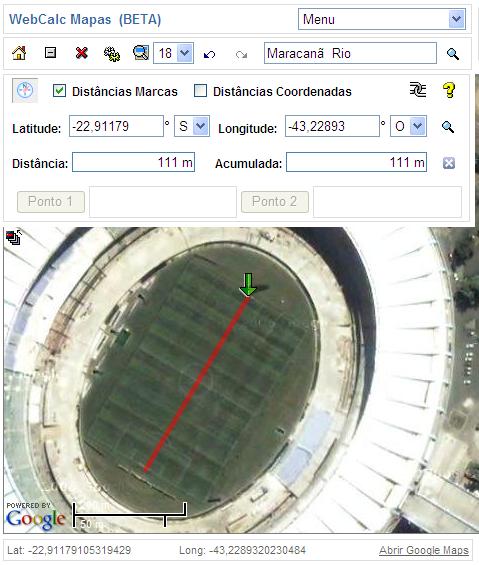The width and height of the screenshot is (479, 565).
Task: Click the Latitude input field
Action: [116, 126]
